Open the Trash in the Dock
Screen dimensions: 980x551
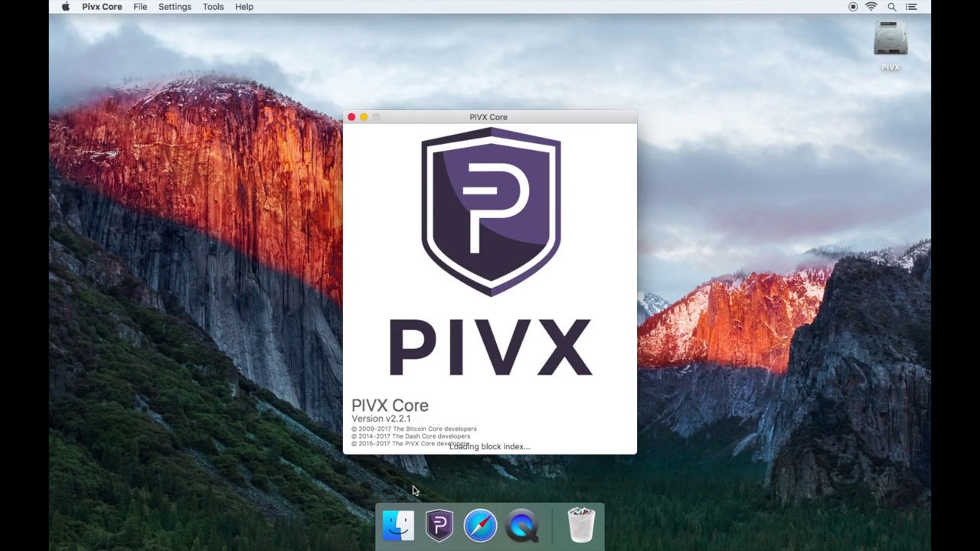tap(581, 526)
